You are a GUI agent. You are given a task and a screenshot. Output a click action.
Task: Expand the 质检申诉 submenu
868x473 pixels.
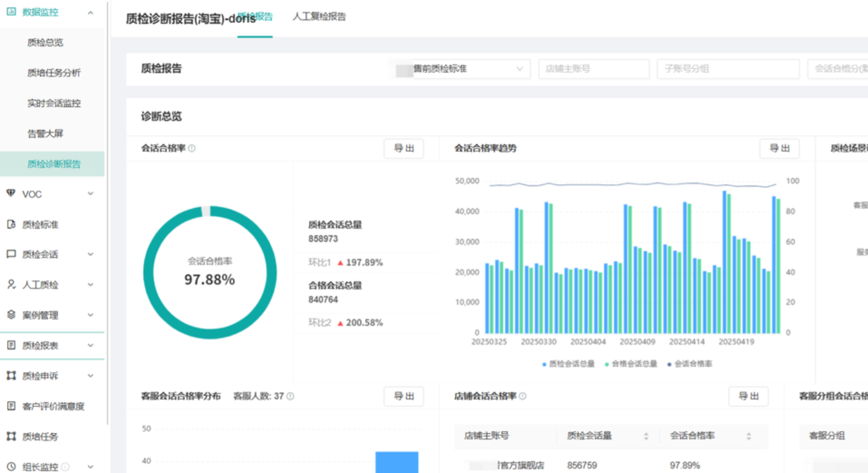(91, 376)
